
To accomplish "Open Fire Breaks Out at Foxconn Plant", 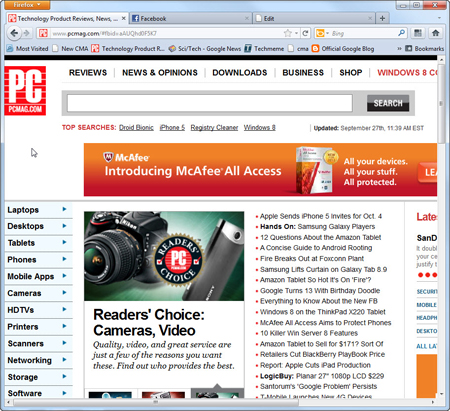I will click(312, 259).
